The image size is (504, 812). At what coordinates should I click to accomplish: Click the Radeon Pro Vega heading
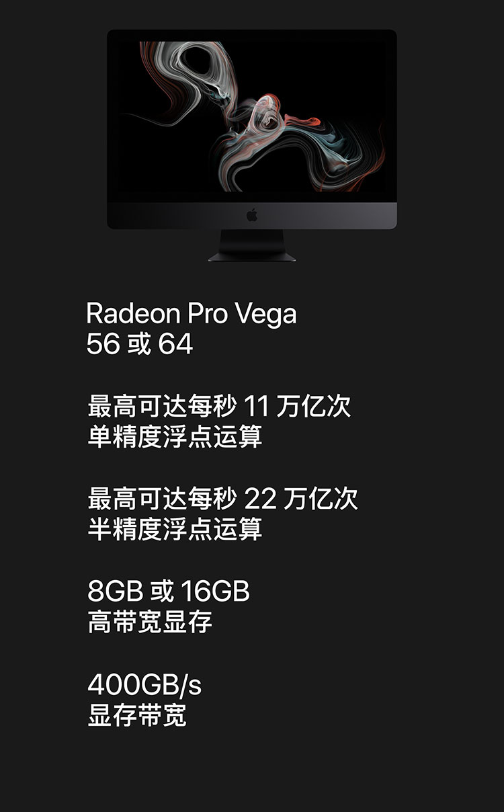coord(192,315)
